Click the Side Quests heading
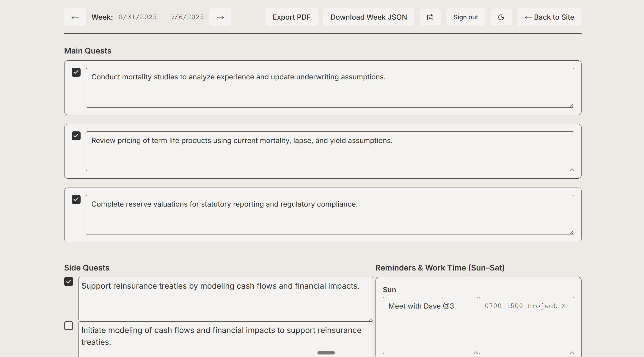The image size is (644, 357). coord(87,268)
